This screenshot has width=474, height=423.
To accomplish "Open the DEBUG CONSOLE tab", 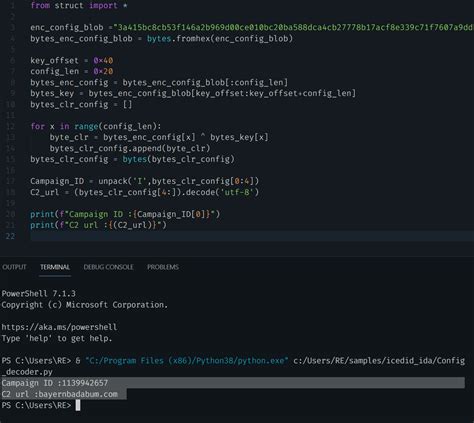I will coord(108,267).
